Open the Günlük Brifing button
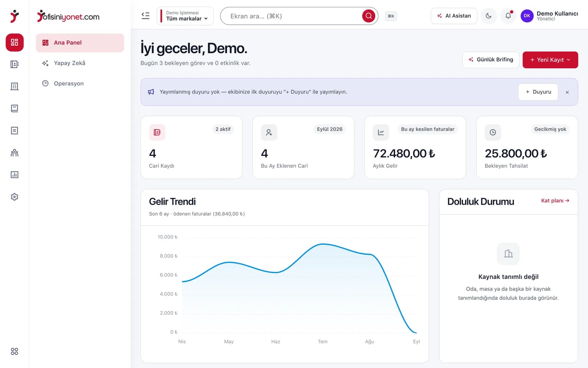This screenshot has height=368, width=588. point(491,60)
